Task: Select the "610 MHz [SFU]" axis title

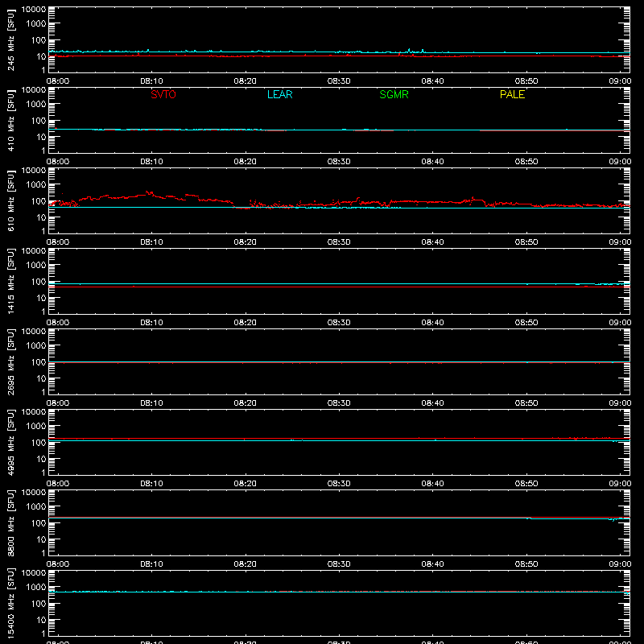Action: click(11, 200)
